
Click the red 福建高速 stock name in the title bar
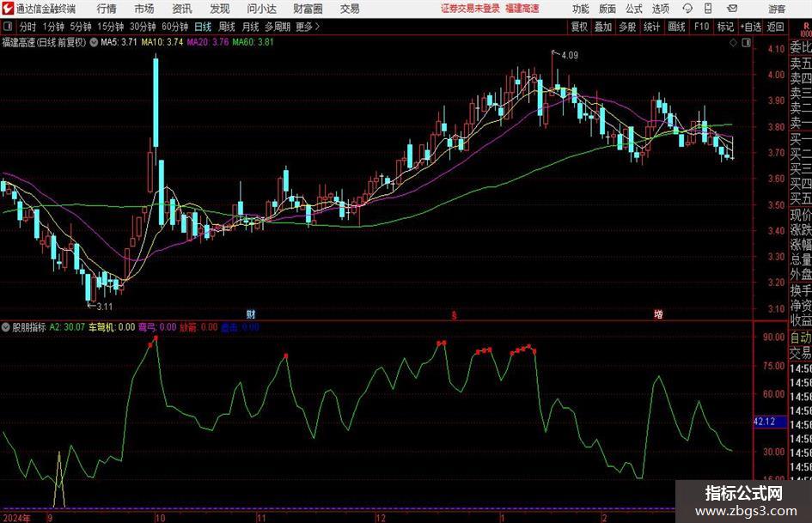522,9
